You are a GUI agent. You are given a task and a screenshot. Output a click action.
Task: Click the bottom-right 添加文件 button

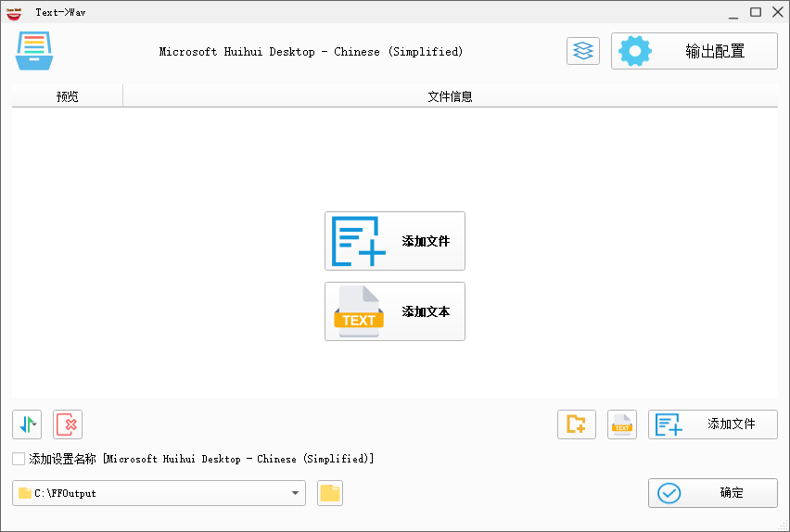[x=713, y=424]
